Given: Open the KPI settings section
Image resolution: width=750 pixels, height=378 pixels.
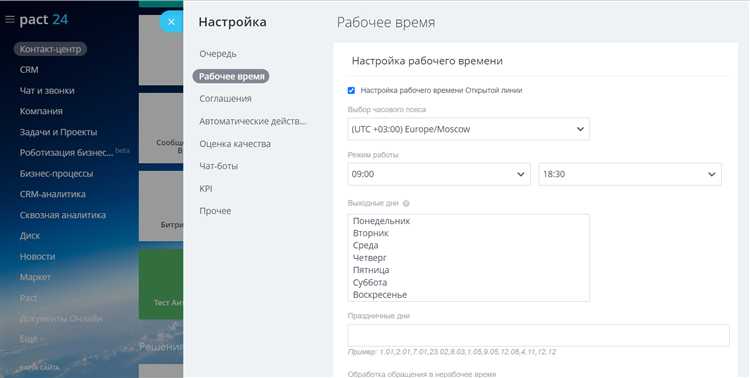Looking at the screenshot, I should 206,189.
